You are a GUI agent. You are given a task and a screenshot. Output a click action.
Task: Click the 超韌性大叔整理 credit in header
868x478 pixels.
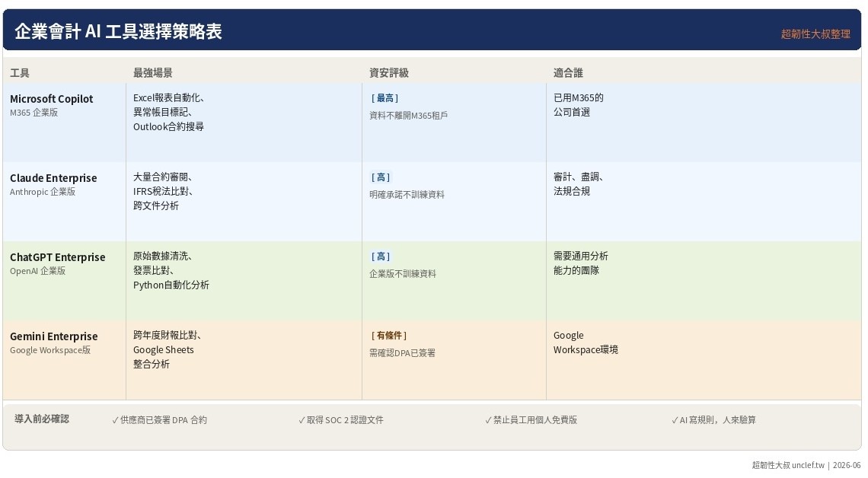click(815, 33)
